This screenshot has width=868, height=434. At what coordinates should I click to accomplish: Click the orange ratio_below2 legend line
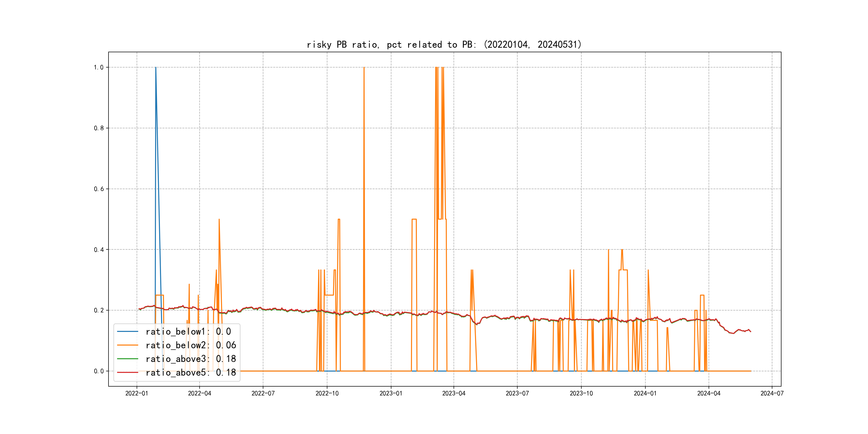point(127,345)
